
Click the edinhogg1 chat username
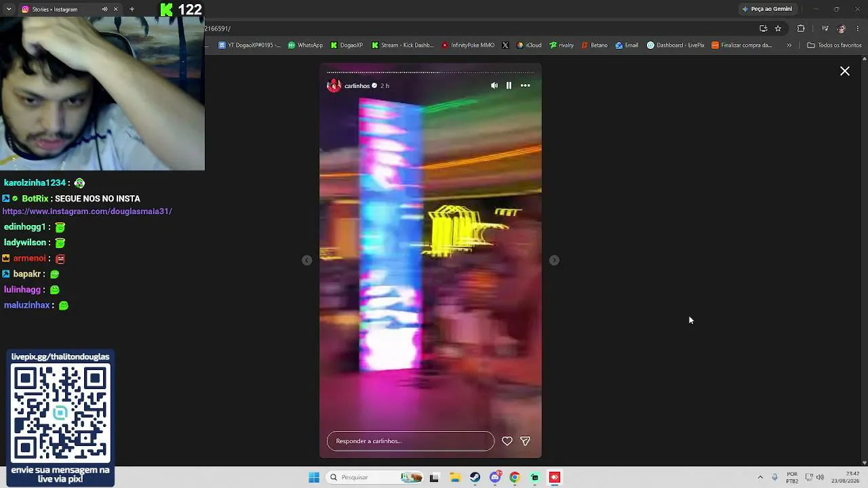pos(24,227)
